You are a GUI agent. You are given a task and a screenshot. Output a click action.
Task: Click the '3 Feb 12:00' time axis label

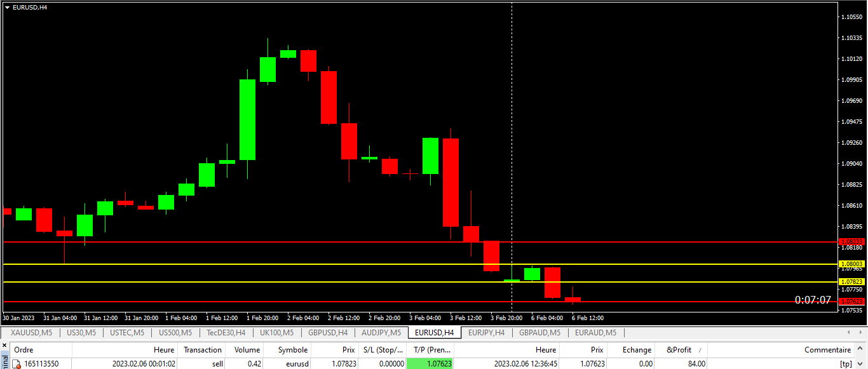pyautogui.click(x=466, y=318)
